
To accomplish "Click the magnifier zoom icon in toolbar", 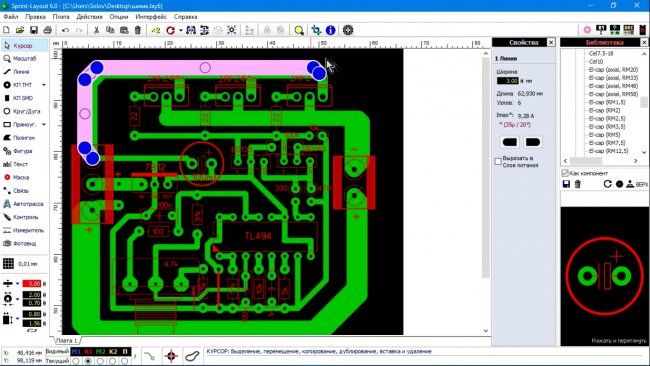I will coord(299,30).
